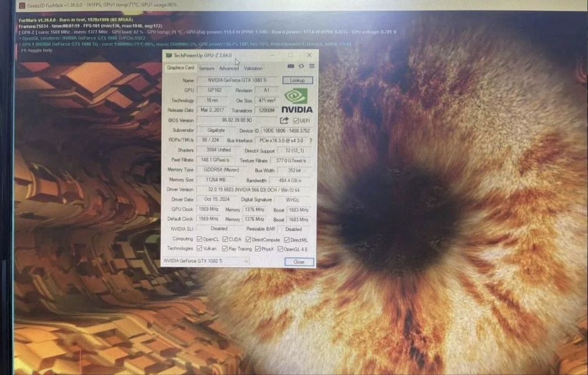
Task: Toggle the OpenCL checkbox
Action: click(199, 239)
